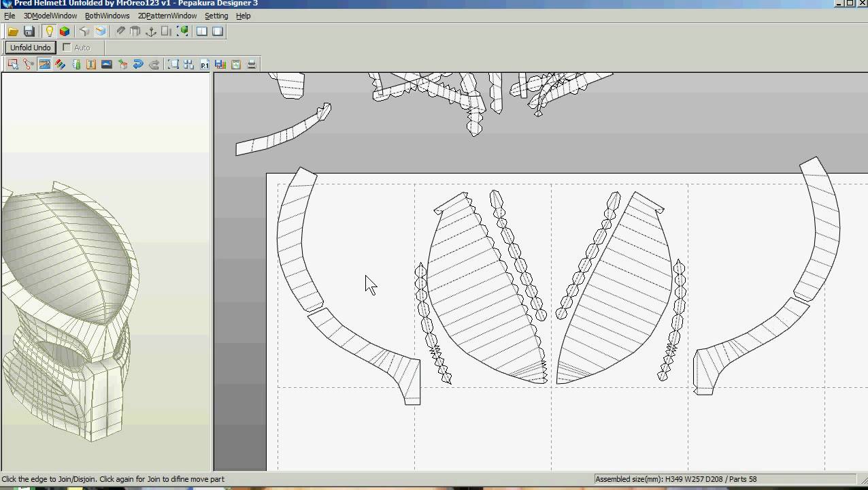Click the Assembled size status bar text

[x=675, y=479]
